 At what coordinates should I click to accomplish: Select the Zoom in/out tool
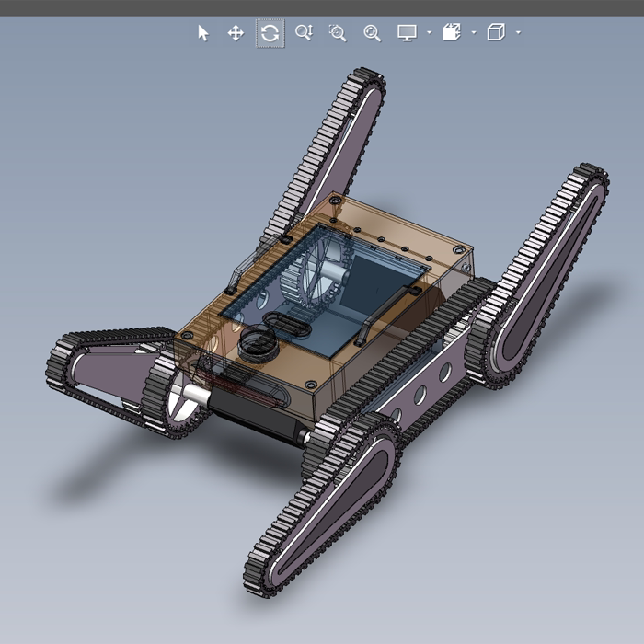(305, 32)
